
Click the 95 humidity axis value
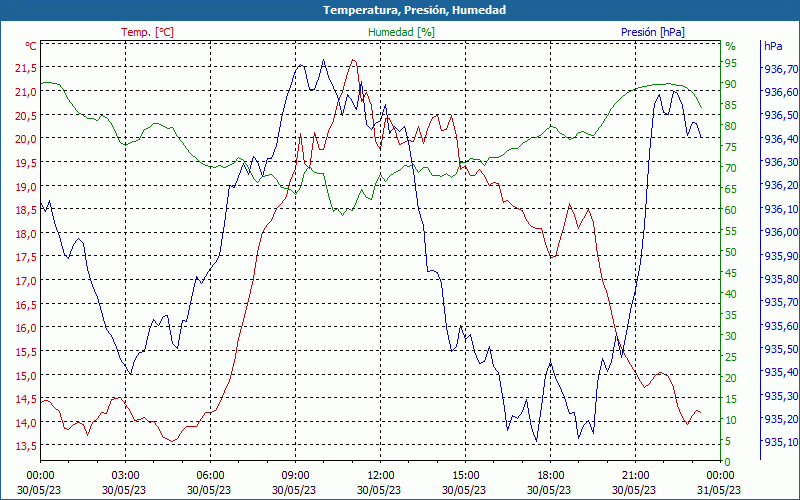click(x=731, y=63)
